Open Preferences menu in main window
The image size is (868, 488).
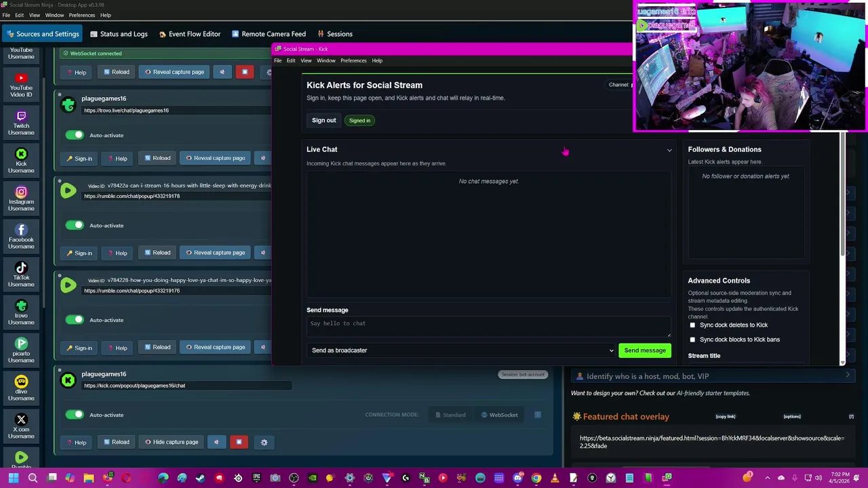[81, 15]
